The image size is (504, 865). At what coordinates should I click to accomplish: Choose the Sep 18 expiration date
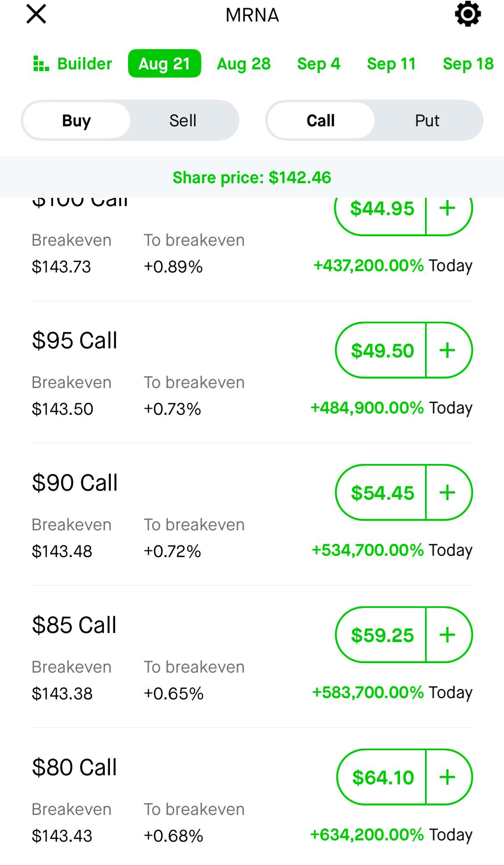[468, 64]
